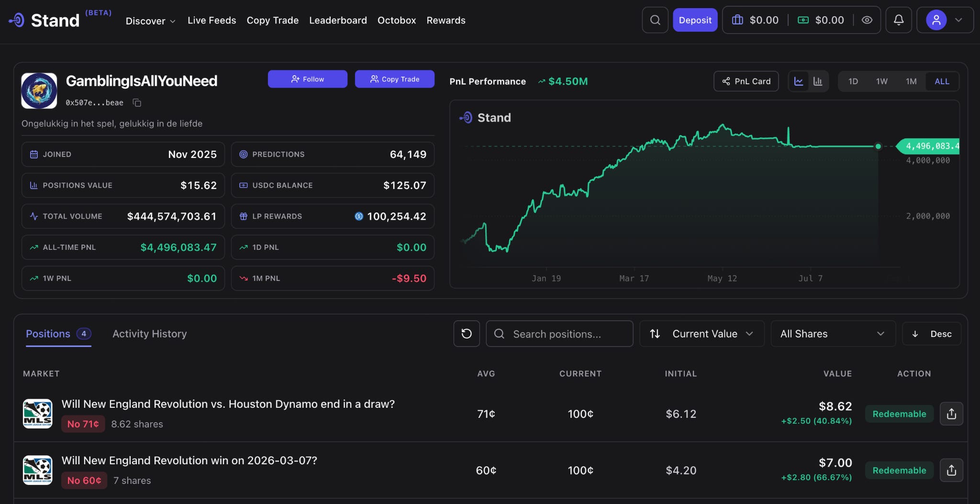Screen dimensions: 980x504
Task: Click the Stand logo icon in header
Action: [x=17, y=20]
